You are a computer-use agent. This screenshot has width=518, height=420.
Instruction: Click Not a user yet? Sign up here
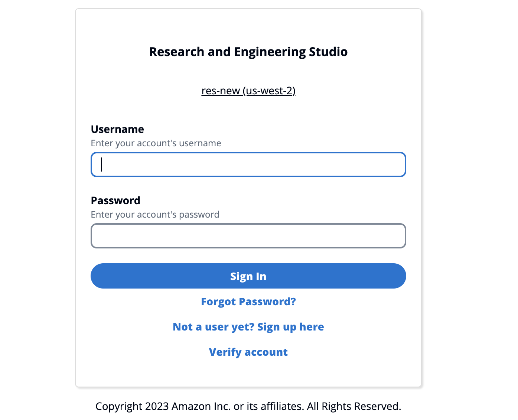coord(248,327)
